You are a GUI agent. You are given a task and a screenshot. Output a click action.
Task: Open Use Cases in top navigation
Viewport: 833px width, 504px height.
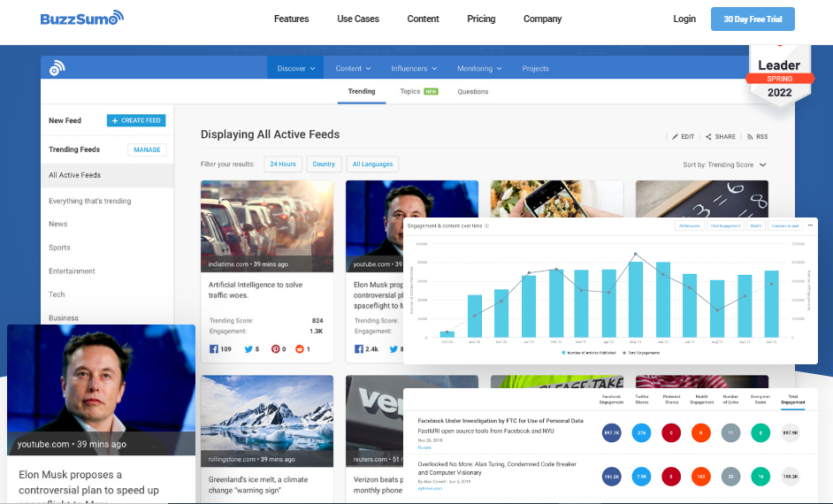[x=358, y=19]
